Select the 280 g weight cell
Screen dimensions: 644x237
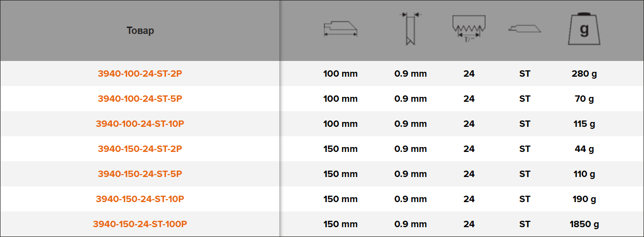point(584,74)
